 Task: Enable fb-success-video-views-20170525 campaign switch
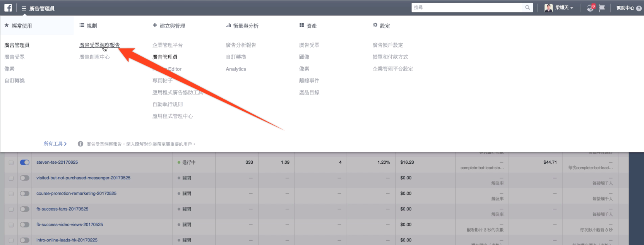[24, 224]
